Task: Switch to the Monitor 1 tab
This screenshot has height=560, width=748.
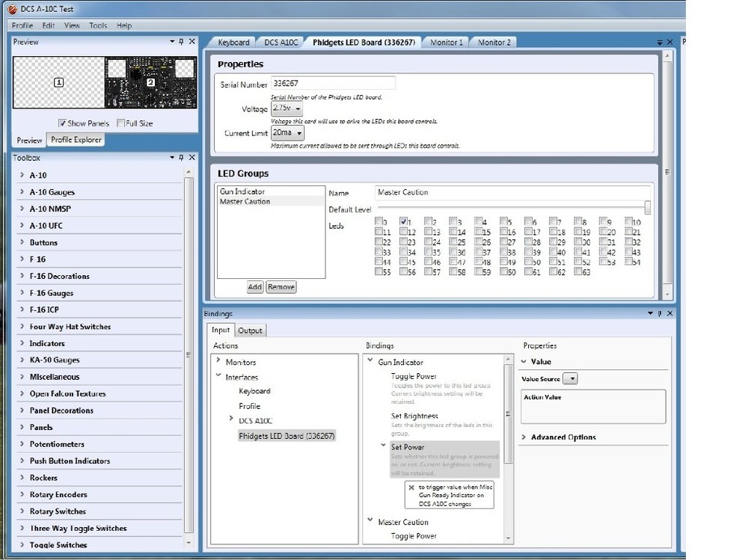Action: [447, 43]
